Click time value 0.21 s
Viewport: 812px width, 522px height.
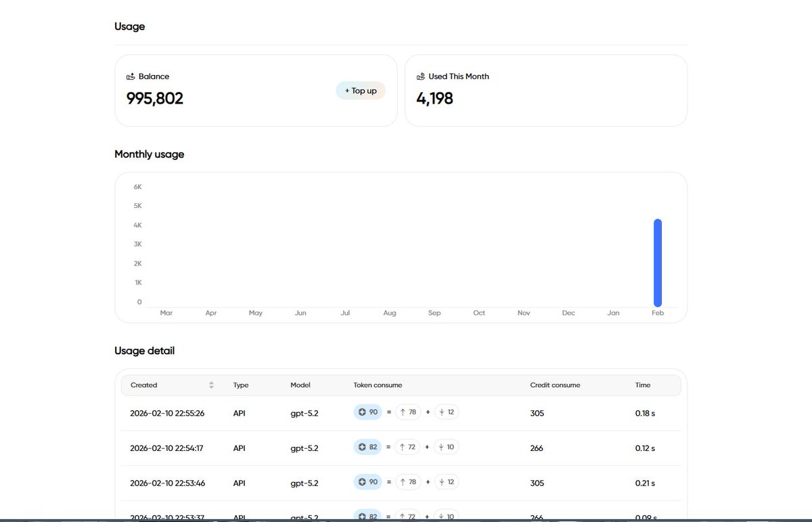pos(645,483)
